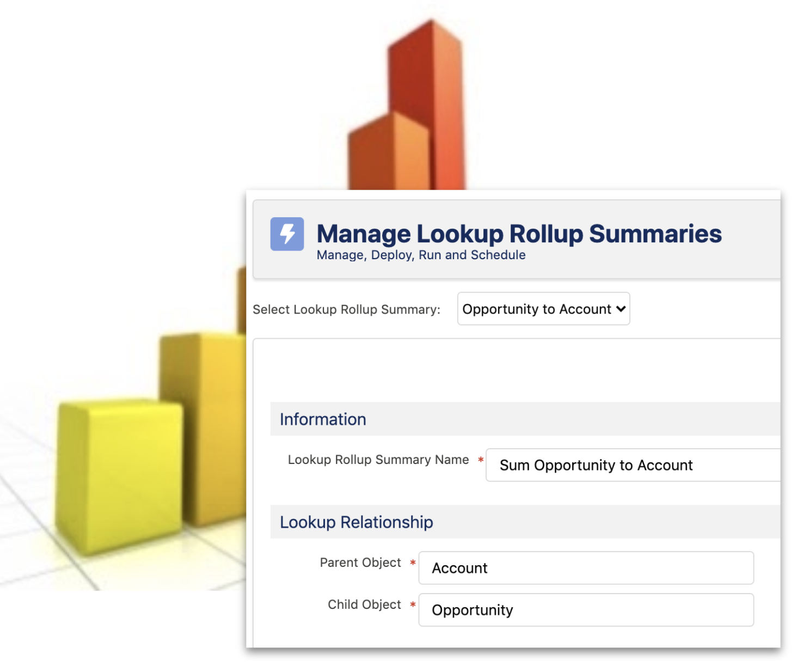The width and height of the screenshot is (809, 672).
Task: Collapse the Lookup Relationship section header
Action: 356,522
